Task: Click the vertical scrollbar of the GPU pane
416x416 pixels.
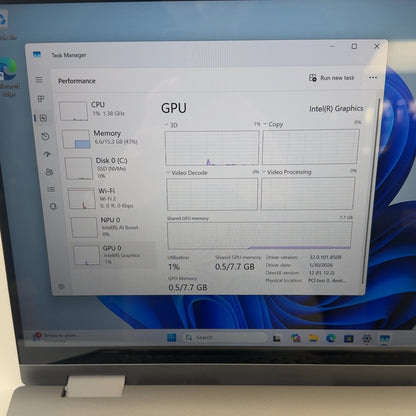Action: click(370, 190)
